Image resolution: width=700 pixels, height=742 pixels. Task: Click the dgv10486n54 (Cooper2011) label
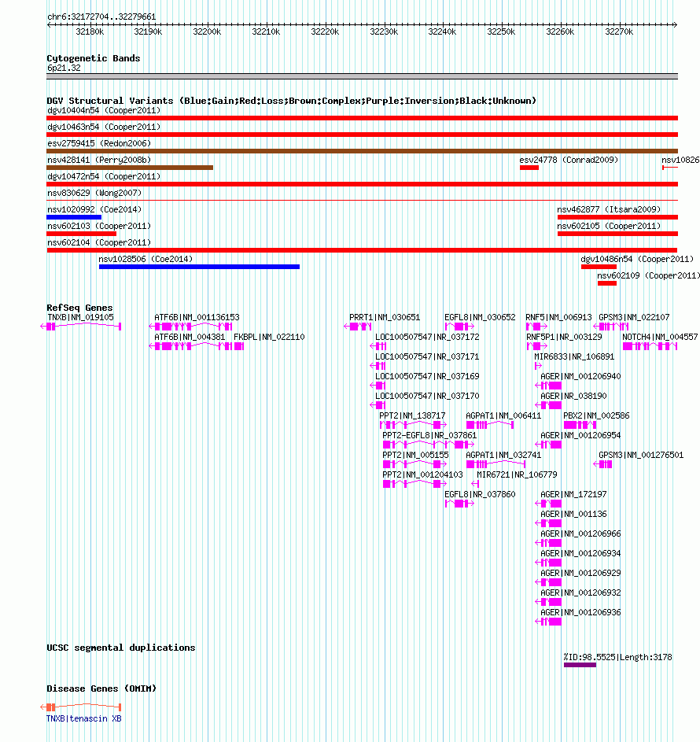pyautogui.click(x=637, y=260)
